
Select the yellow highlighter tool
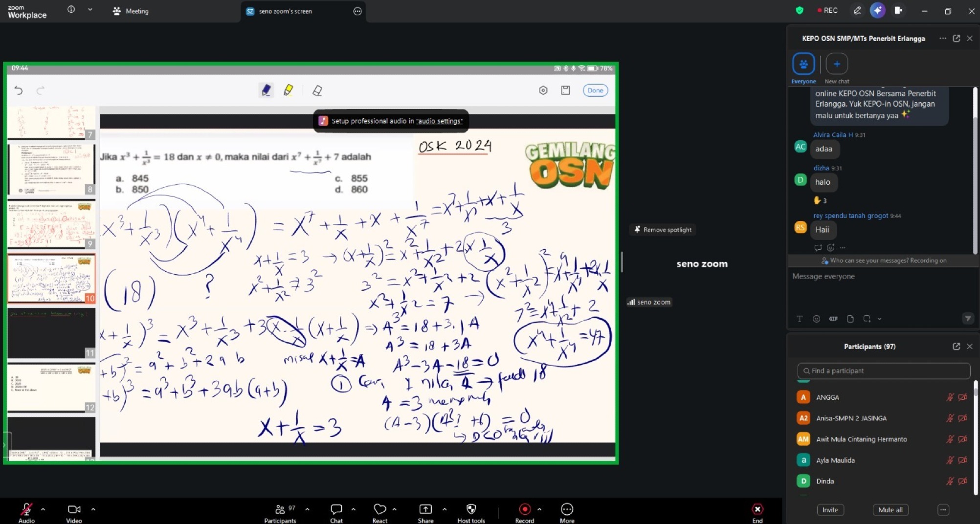[289, 90]
